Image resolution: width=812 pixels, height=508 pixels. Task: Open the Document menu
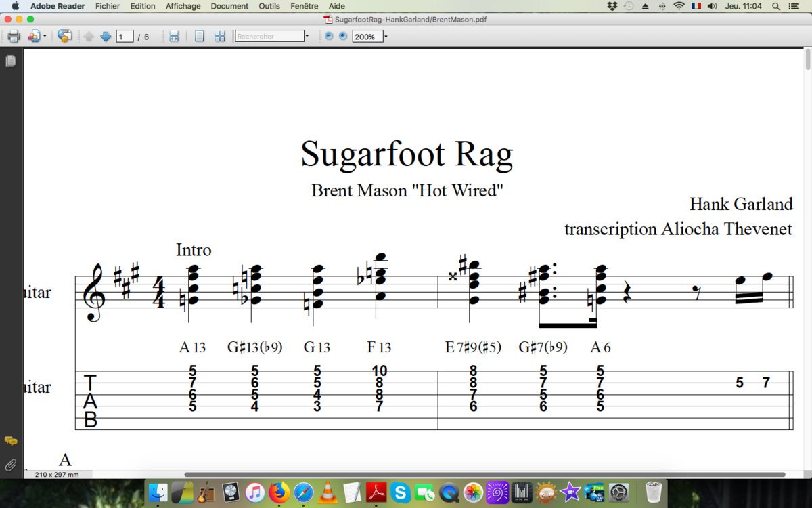point(229,6)
